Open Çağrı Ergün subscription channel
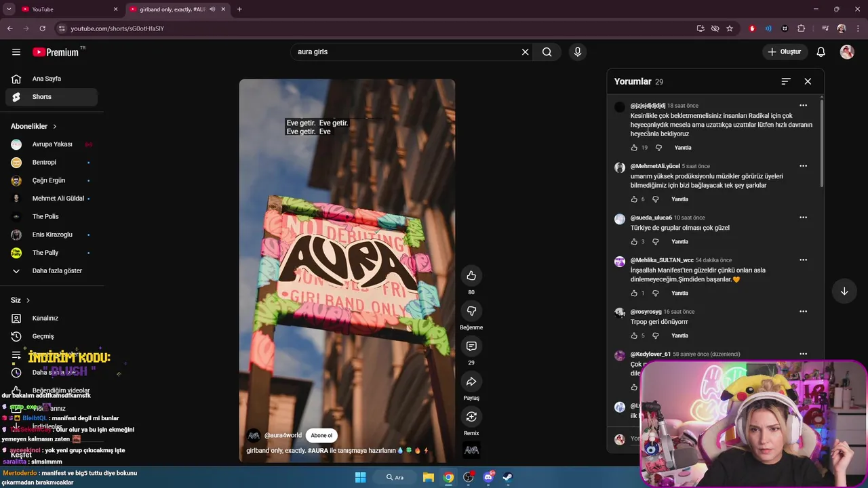Screen dimensions: 868x488 click(52, 180)
